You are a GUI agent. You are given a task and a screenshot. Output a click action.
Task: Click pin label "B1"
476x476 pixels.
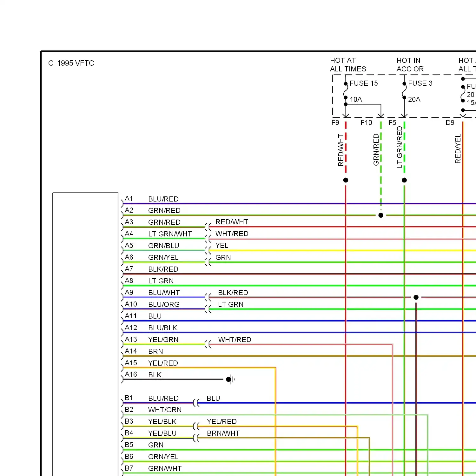click(x=129, y=398)
